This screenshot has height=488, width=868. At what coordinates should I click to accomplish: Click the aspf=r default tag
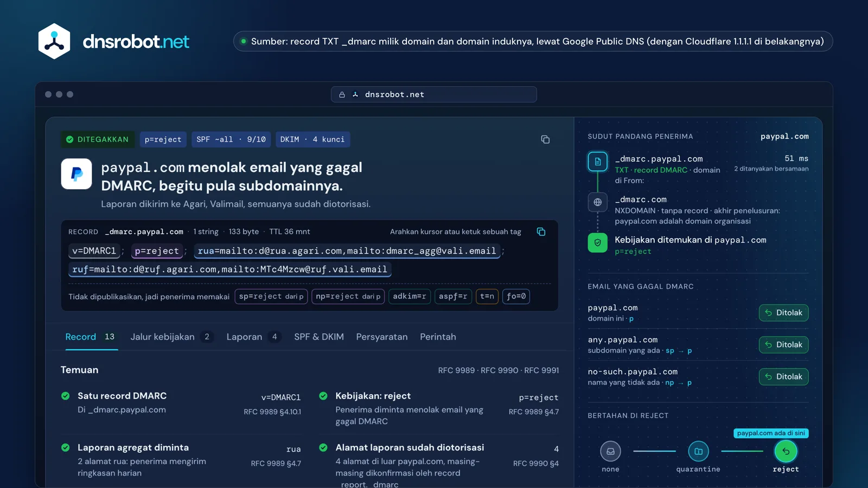click(x=453, y=297)
